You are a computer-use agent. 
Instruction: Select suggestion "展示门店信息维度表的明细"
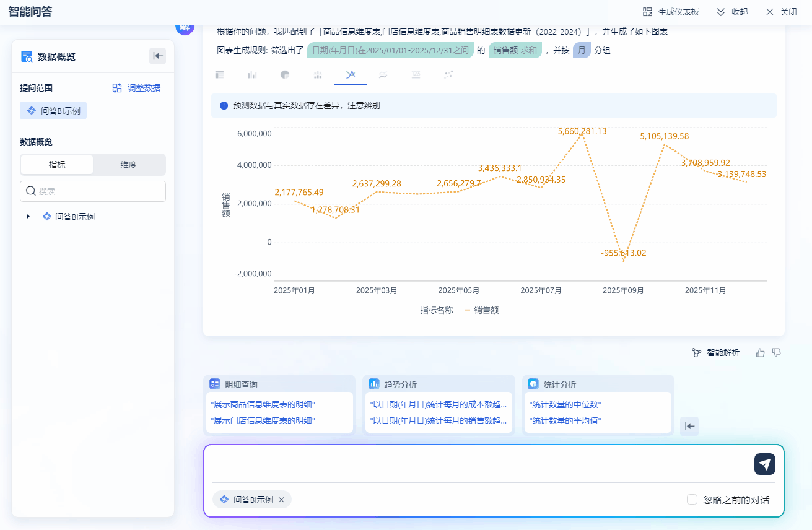263,420
